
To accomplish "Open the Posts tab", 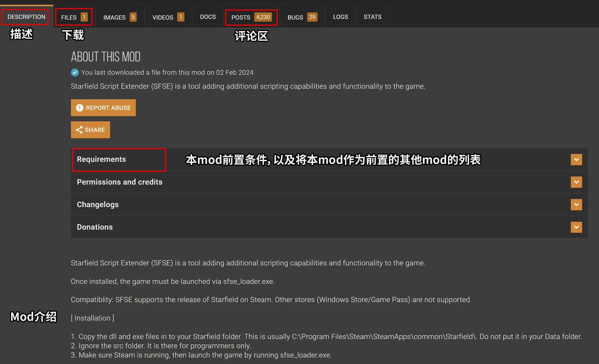I will click(251, 17).
